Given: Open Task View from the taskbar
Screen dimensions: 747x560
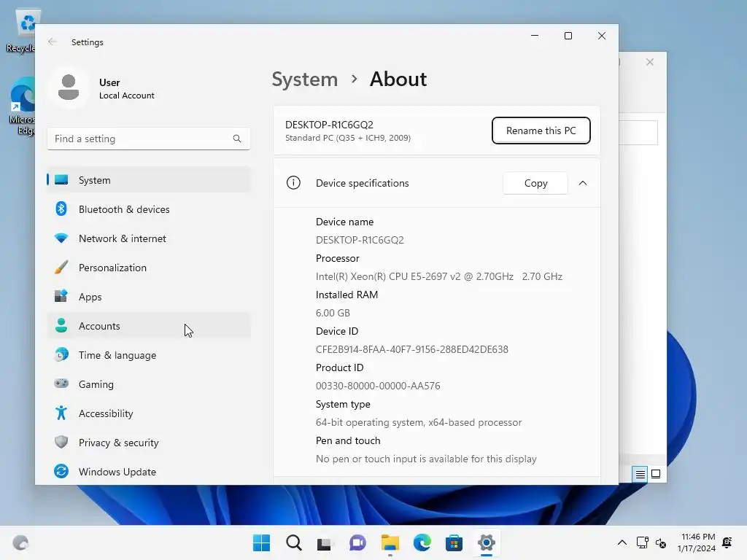Looking at the screenshot, I should (x=325, y=542).
